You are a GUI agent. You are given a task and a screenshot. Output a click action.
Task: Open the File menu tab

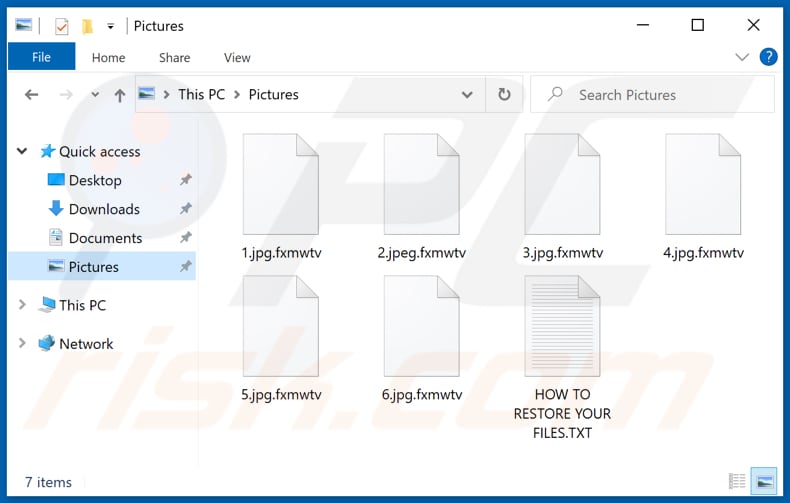[41, 58]
